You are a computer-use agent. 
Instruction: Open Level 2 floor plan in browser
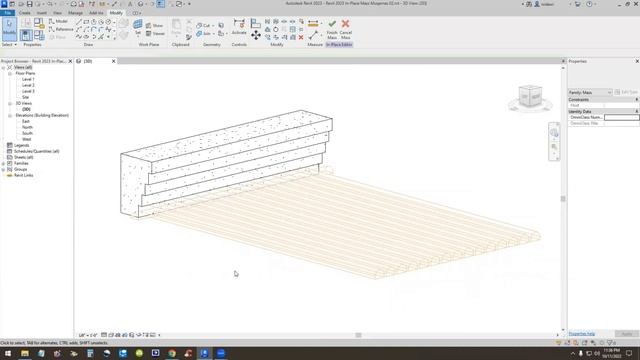[x=28, y=85]
